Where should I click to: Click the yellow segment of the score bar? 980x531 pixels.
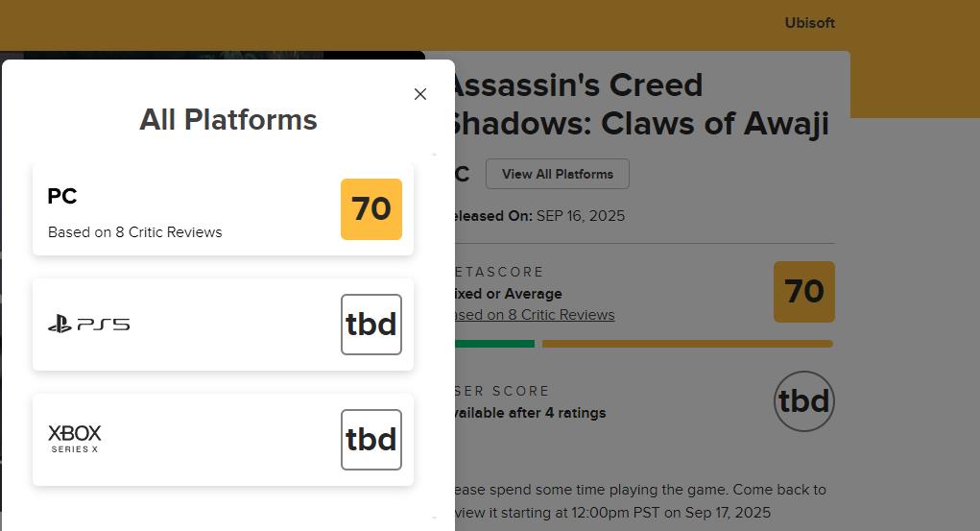coord(687,344)
